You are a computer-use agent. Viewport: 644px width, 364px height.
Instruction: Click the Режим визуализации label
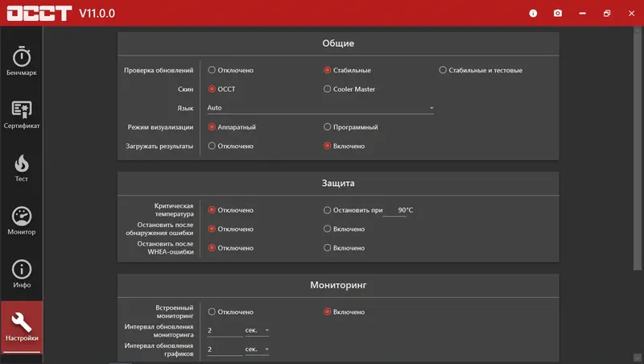(160, 127)
